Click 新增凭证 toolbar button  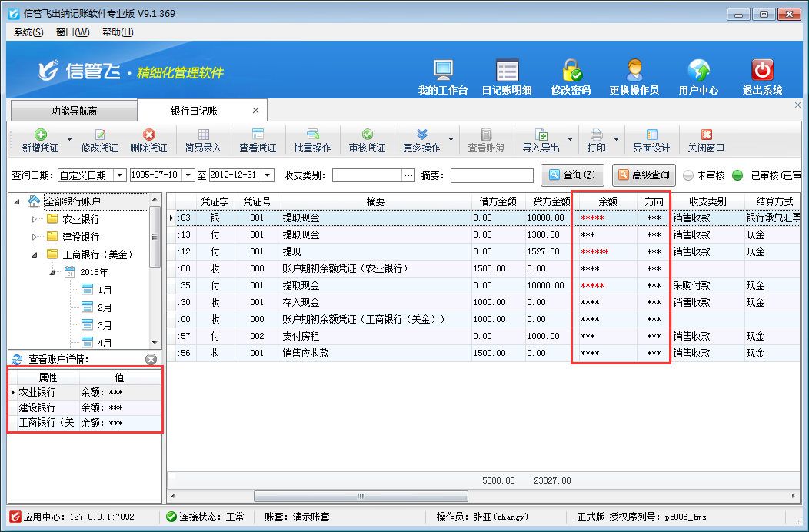click(x=40, y=141)
